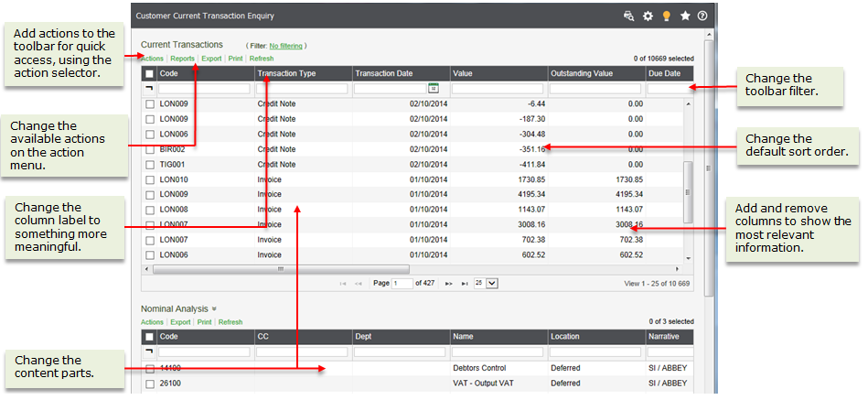Screen dimensions: 868x400
Task: Tick the checkbox for Credit Note -187.30
Action: tap(149, 119)
